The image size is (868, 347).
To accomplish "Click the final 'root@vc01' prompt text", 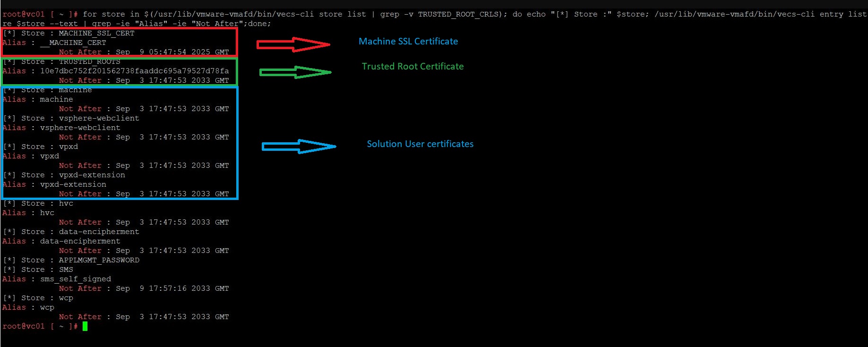I will 24,326.
